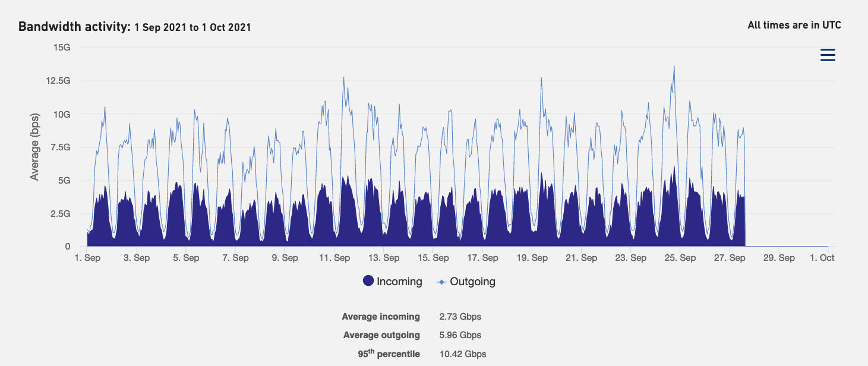
Task: Click the Bandwidth activity heading
Action: pos(74,27)
